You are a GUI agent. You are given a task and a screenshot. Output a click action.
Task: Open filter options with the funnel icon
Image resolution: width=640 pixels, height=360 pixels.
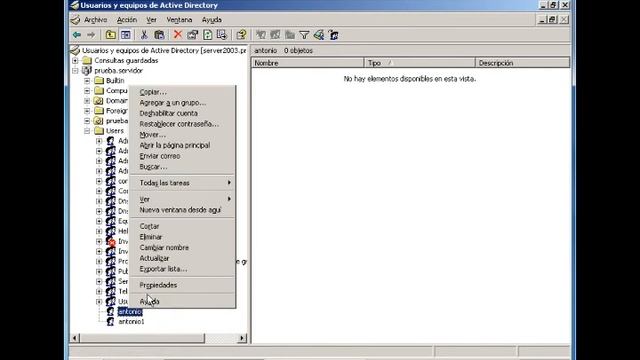pos(304,35)
